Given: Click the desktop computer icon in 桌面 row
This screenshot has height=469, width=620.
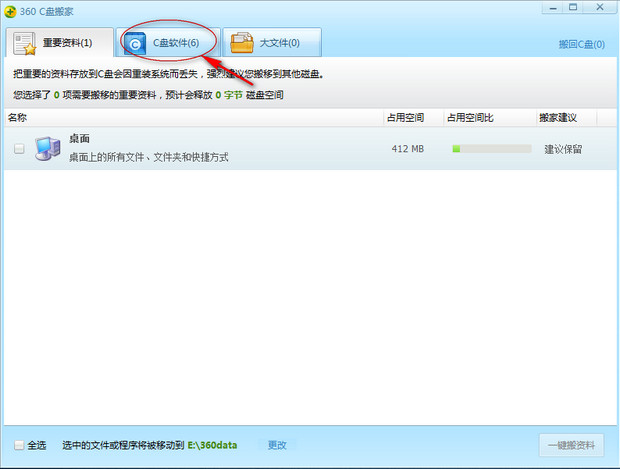Looking at the screenshot, I should click(x=47, y=149).
